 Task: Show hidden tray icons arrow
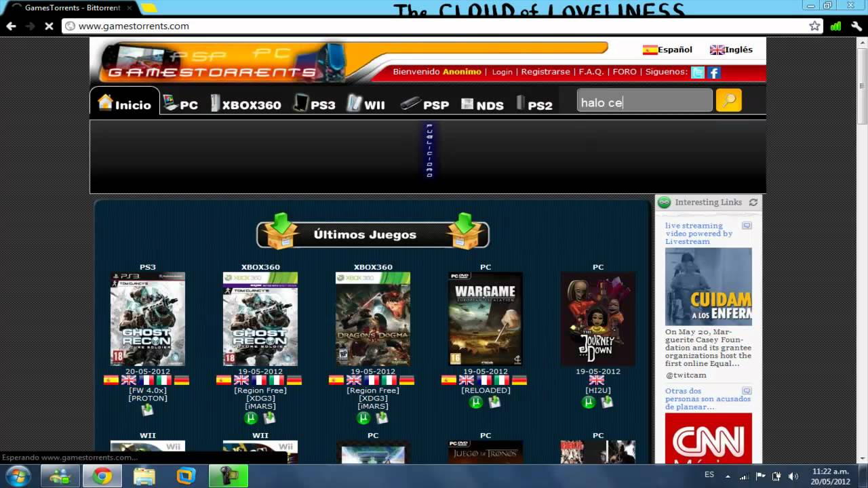point(728,476)
